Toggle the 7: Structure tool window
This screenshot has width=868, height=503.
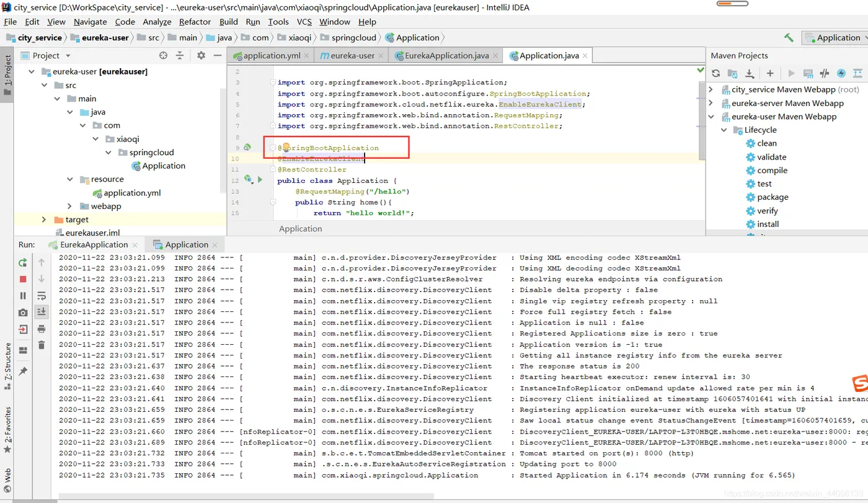(x=7, y=366)
